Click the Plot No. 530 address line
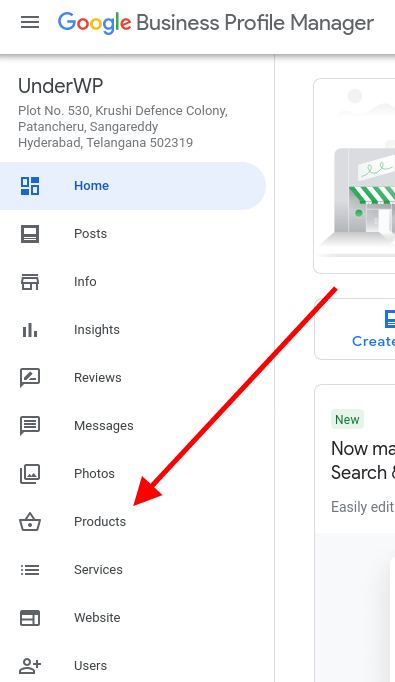Screen dimensions: 395x682 tap(123, 110)
